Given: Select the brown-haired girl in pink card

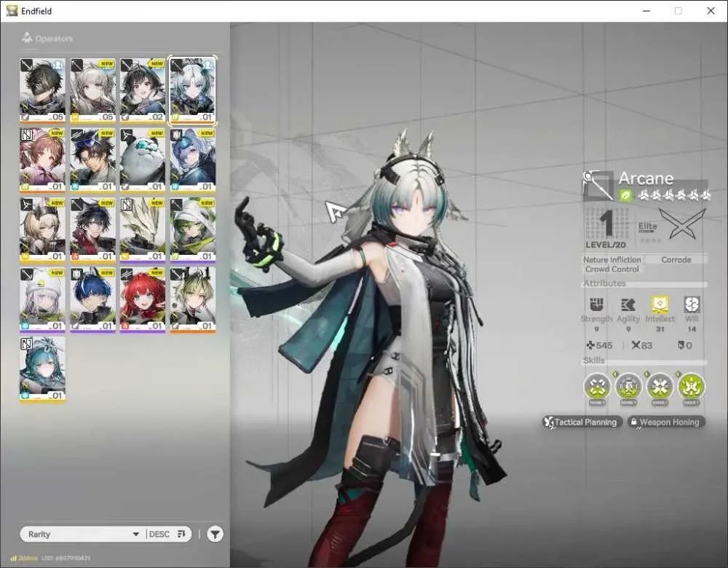Looking at the screenshot, I should tap(42, 160).
